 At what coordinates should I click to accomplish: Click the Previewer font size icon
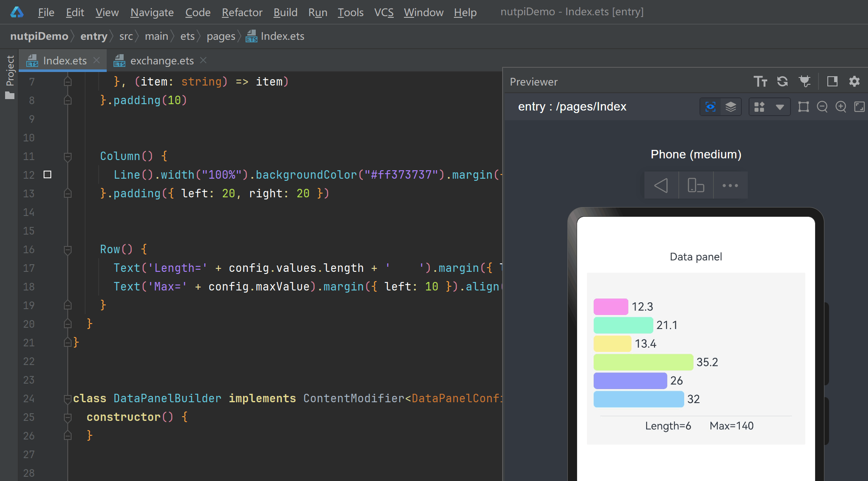[x=760, y=81]
